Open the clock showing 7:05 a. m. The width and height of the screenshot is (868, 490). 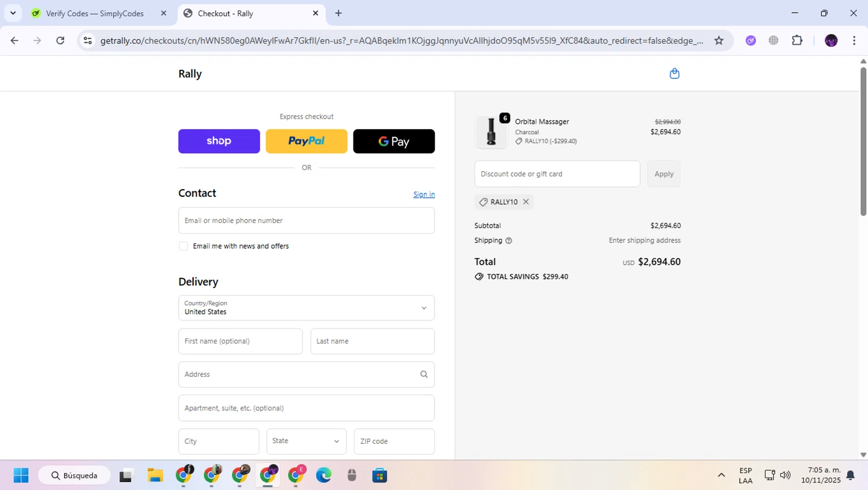(821, 476)
